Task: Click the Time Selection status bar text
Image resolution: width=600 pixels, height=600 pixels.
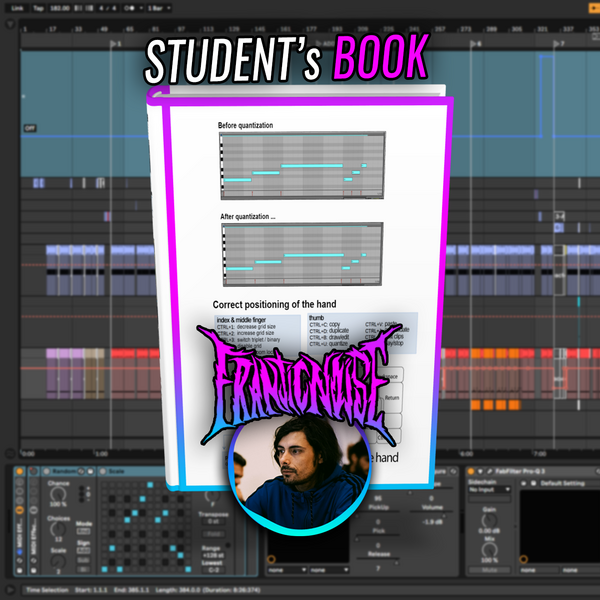Action: pyautogui.click(x=47, y=590)
